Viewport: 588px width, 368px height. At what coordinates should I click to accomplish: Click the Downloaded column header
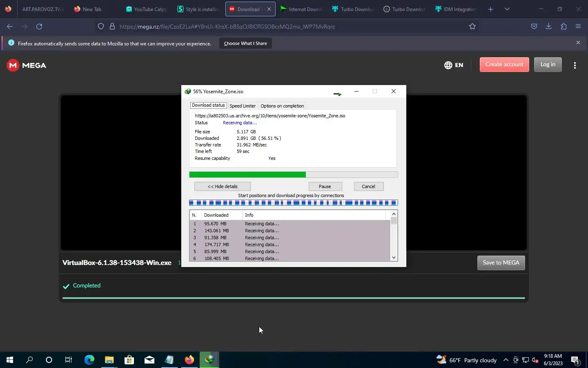(x=222, y=215)
